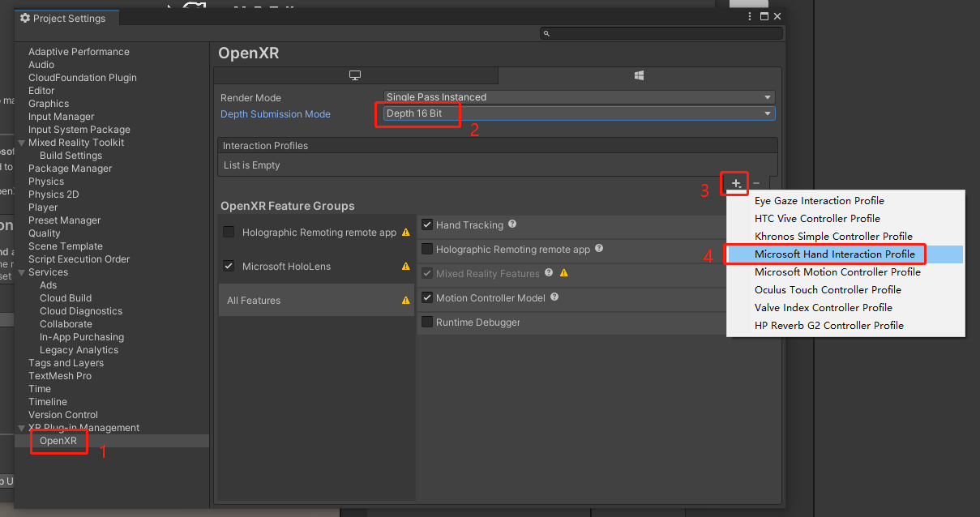The image size is (980, 517).
Task: Click warning icon beside Mixed Reality Features
Action: tap(563, 273)
